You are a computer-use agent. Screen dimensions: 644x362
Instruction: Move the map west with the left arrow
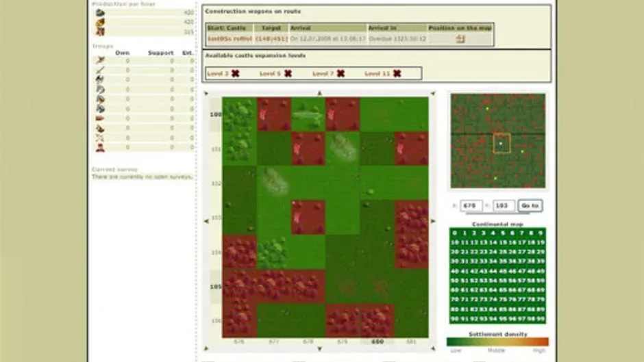pos(206,221)
